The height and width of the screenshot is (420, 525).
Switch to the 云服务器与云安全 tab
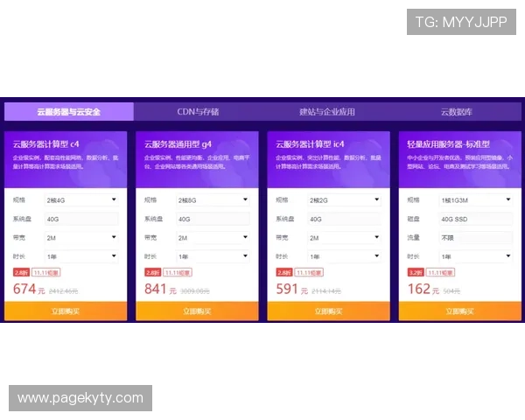(x=69, y=111)
